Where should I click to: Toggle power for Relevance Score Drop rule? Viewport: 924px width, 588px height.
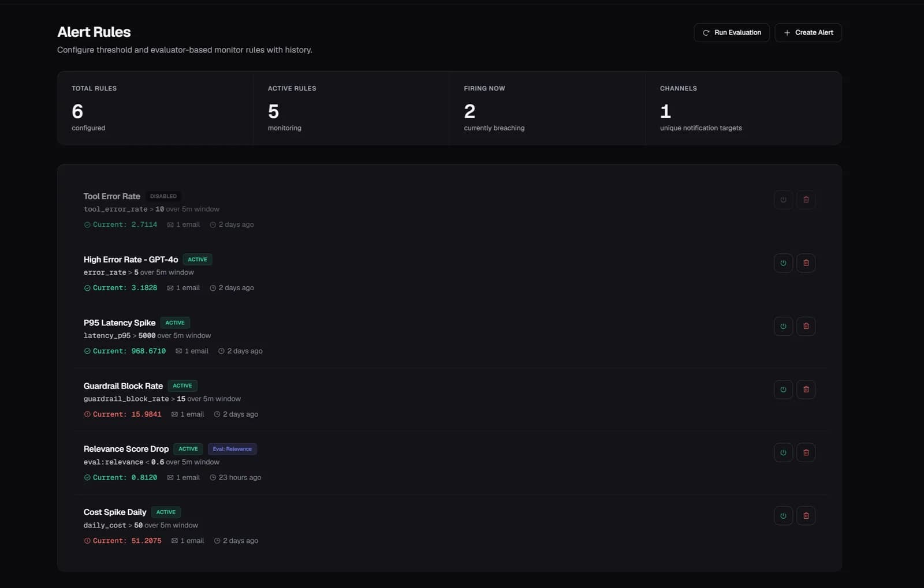click(x=783, y=452)
